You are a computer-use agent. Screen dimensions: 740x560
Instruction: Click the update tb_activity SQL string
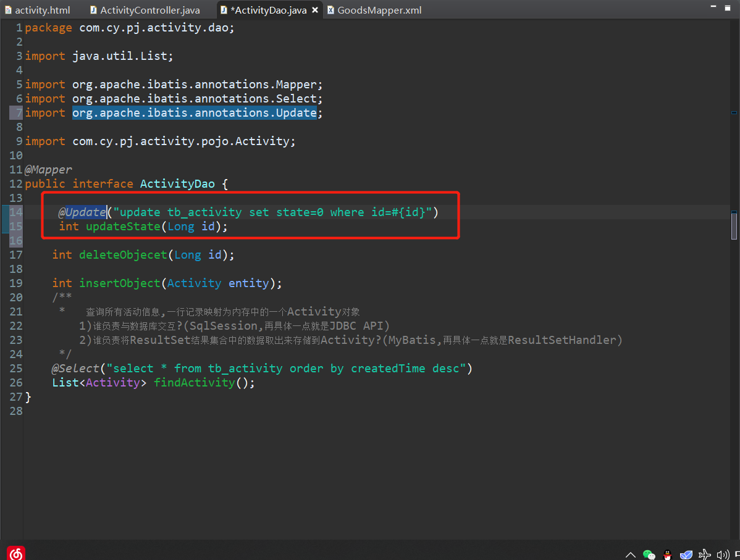[273, 212]
